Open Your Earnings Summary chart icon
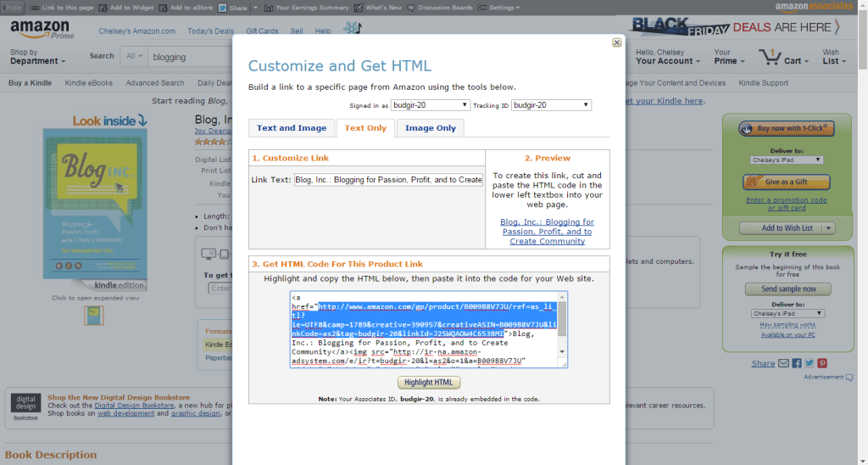This screenshot has height=465, width=868. (269, 8)
